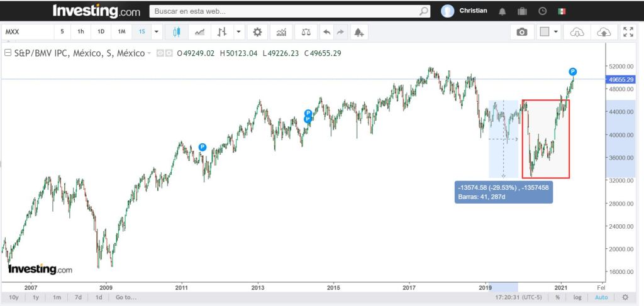The image size is (644, 306).
Task: Click the Go to... button
Action: (x=126, y=297)
